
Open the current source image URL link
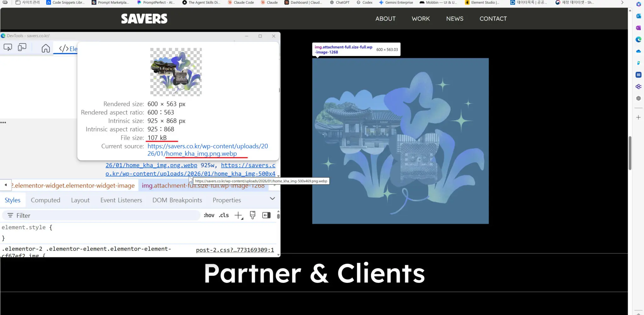208,150
